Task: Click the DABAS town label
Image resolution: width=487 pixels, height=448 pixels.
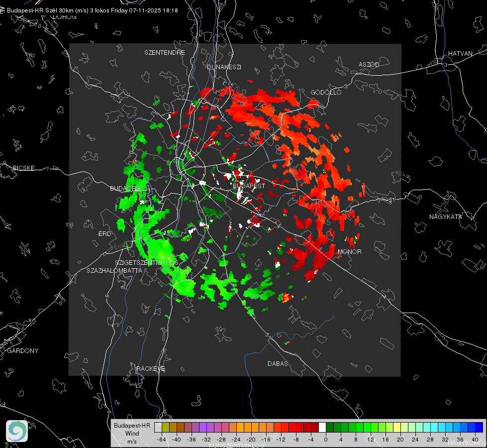Action: [278, 363]
